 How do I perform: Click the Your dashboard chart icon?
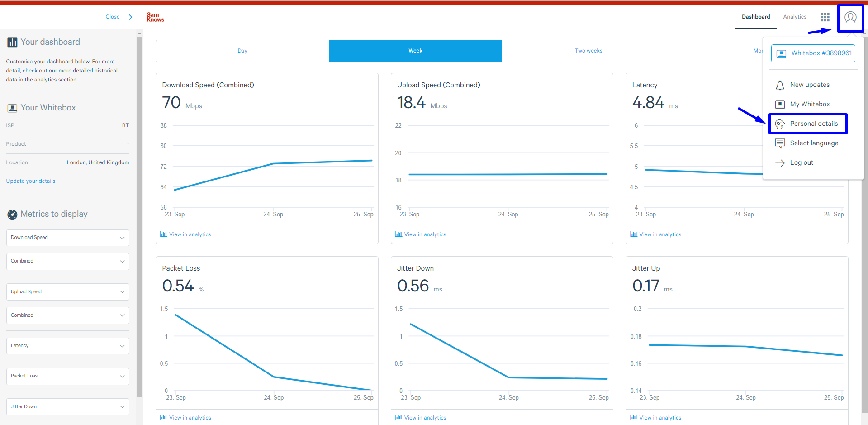click(12, 43)
